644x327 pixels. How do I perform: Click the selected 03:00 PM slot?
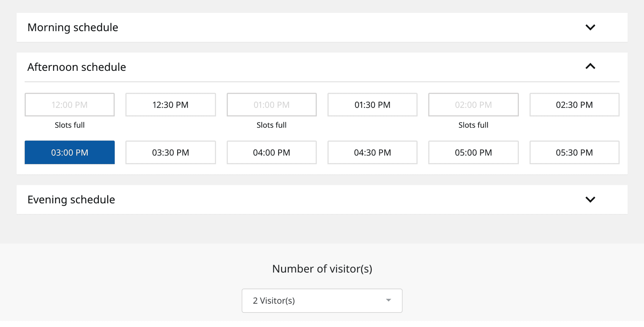(x=69, y=153)
